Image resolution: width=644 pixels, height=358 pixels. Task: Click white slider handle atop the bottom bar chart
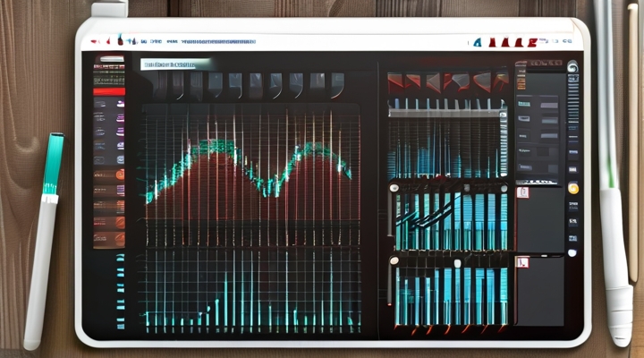(x=457, y=263)
